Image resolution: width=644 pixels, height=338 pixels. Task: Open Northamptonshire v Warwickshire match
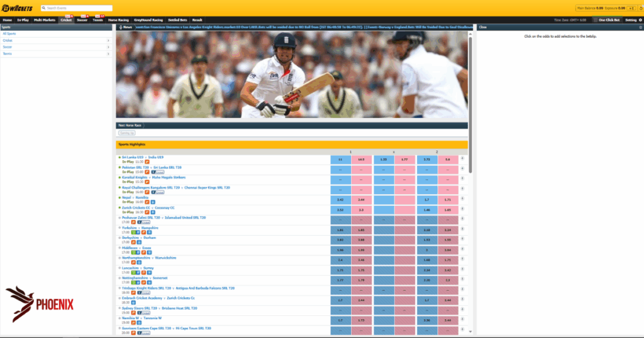[x=149, y=258]
